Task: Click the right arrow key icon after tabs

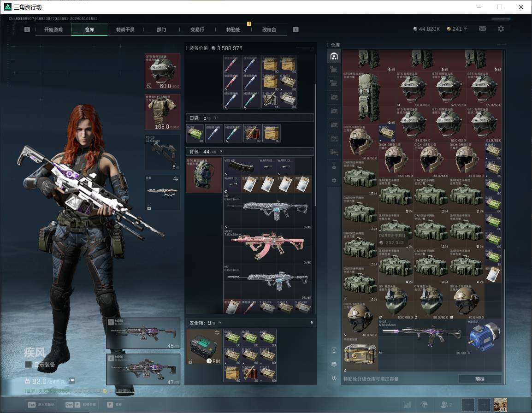Action: pyautogui.click(x=296, y=29)
